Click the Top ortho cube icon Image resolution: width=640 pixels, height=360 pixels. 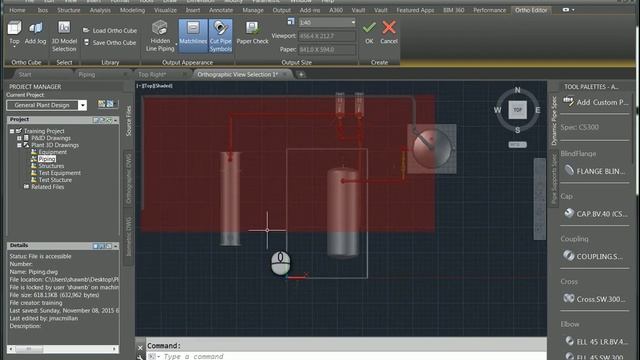14,33
